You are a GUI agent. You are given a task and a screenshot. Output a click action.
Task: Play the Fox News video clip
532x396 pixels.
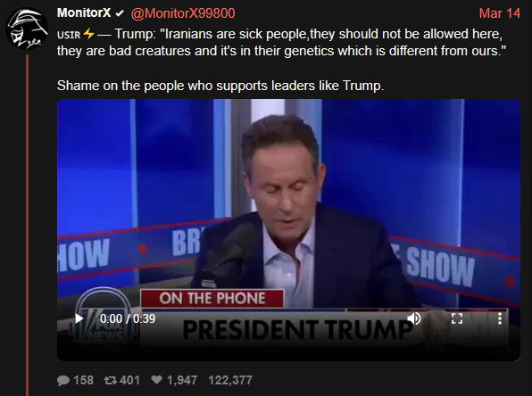[x=79, y=318]
